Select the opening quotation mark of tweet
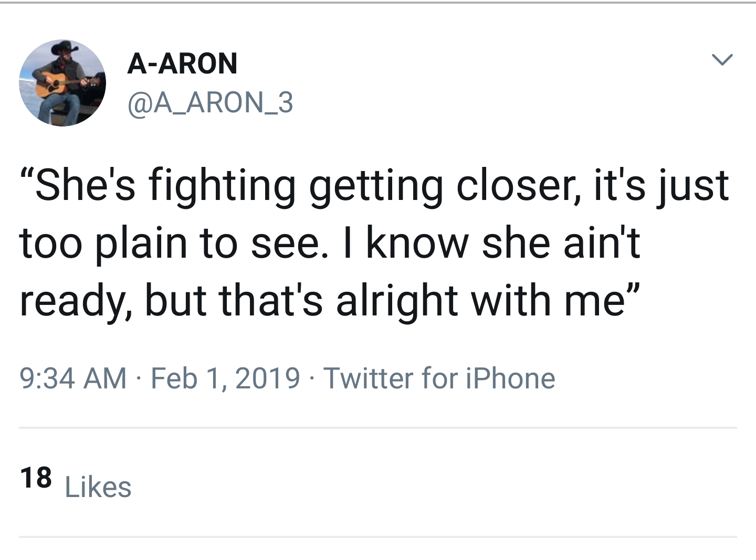Screen dimensions: 756x560 tap(27, 176)
